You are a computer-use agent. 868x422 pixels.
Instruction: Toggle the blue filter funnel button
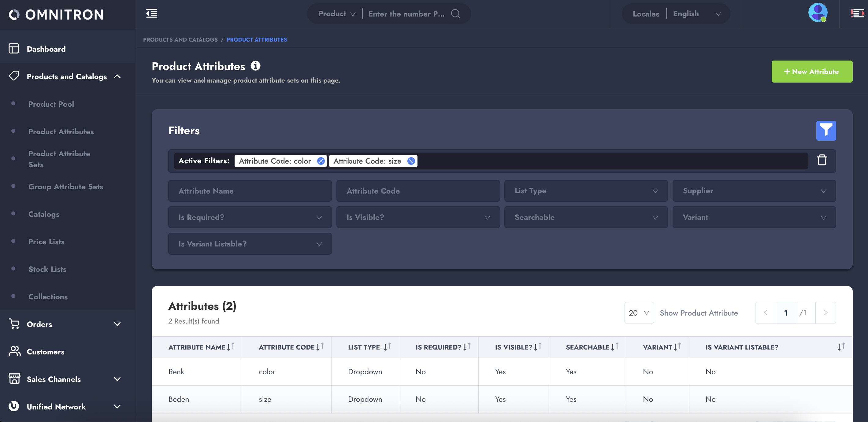(825, 131)
